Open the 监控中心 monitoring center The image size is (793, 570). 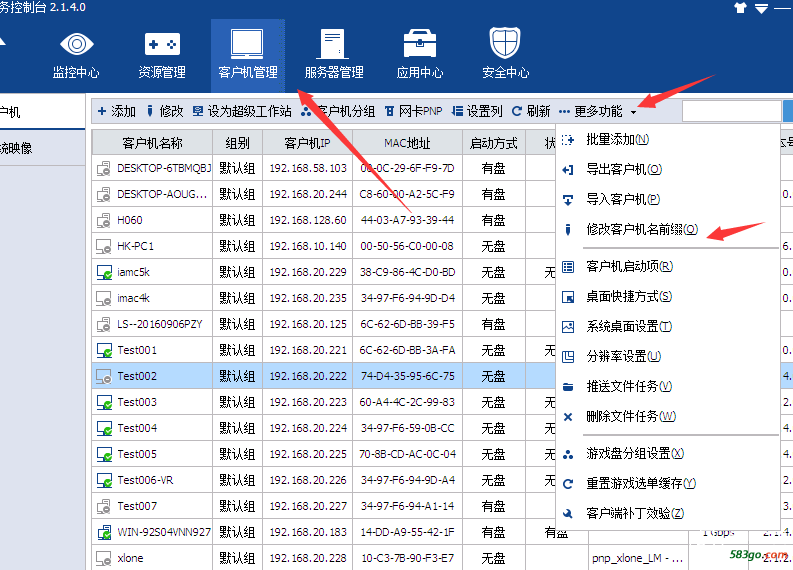pyautogui.click(x=76, y=55)
